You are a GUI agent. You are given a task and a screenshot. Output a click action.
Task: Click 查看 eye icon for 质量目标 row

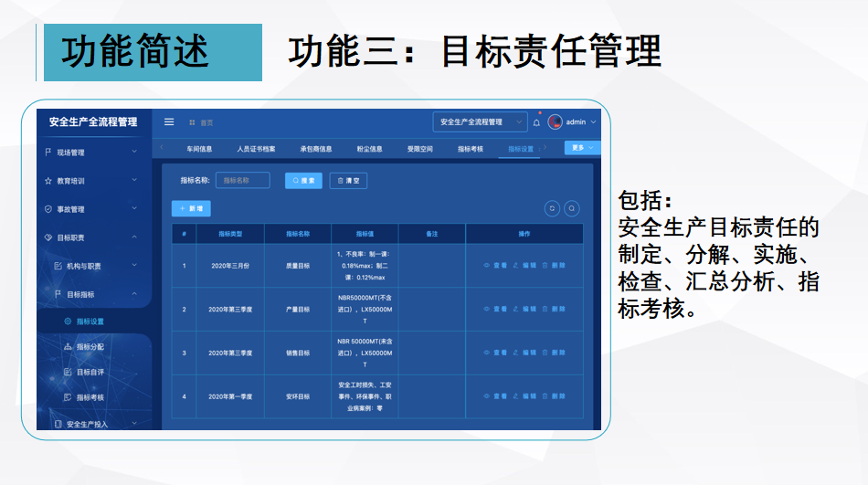pos(487,266)
